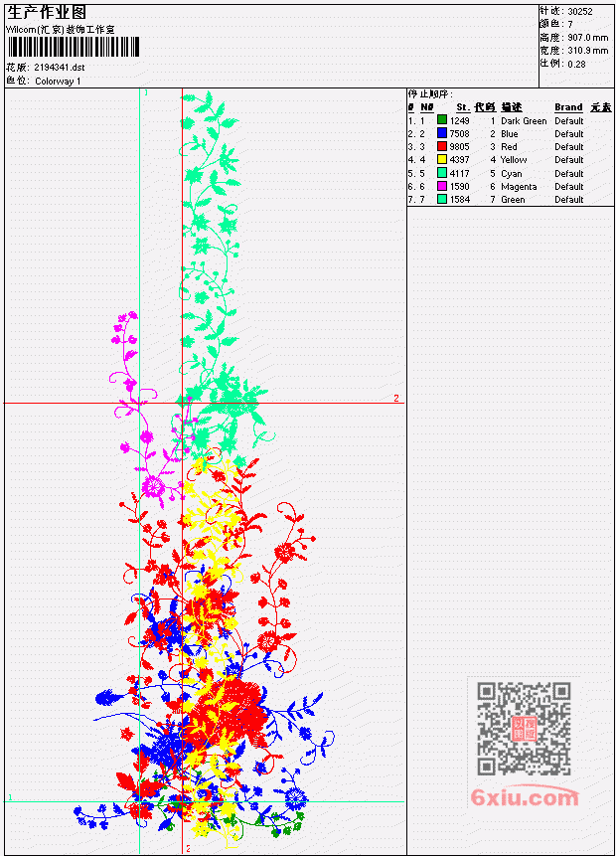
Task: Click the barcode under the studio name
Action: [x=74, y=47]
